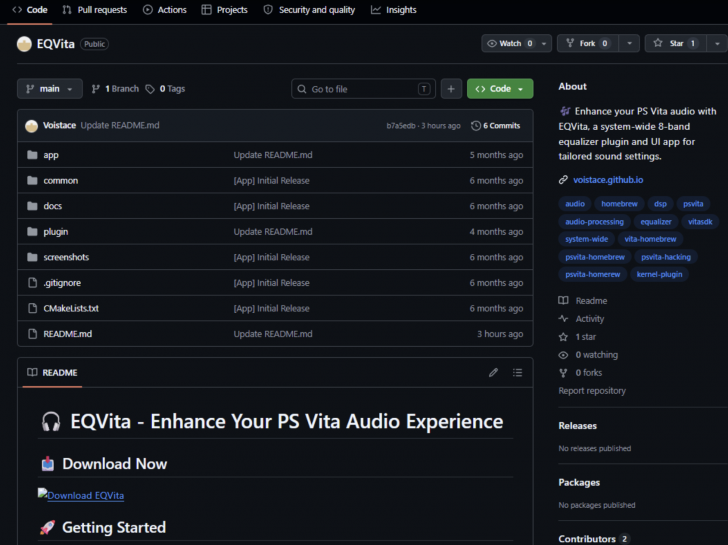Viewport: 728px width, 545px height.
Task: Open the Star lists dropdown
Action: tap(717, 43)
